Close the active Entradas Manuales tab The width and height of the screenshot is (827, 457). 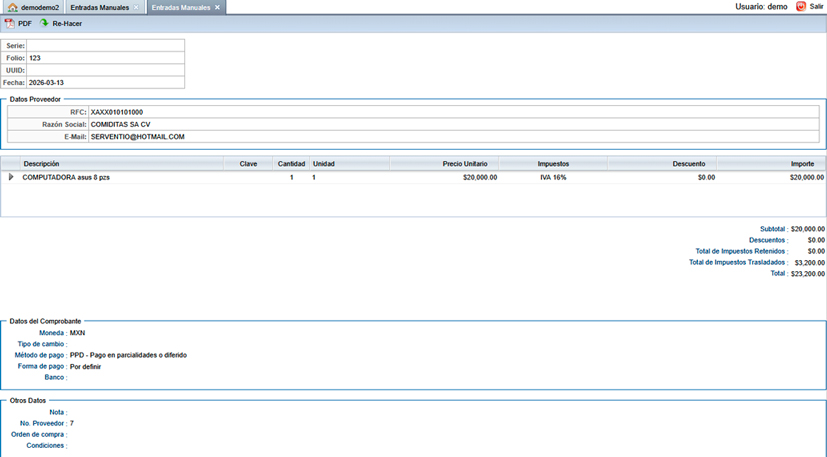(x=217, y=7)
